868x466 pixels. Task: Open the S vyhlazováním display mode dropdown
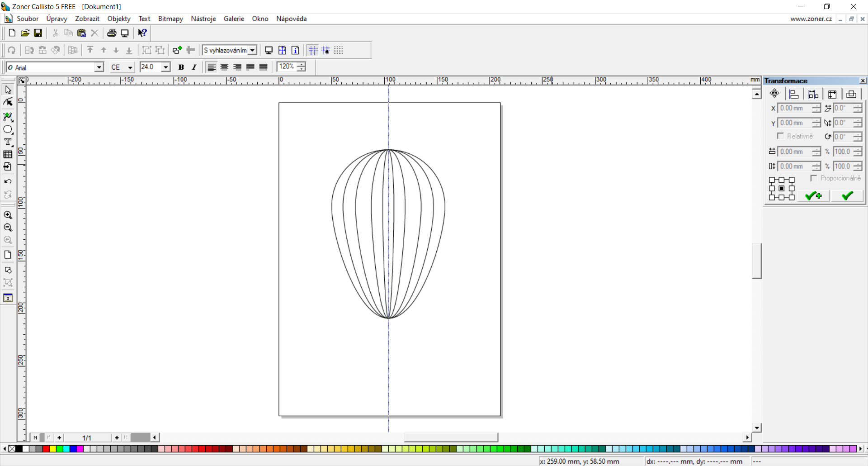click(x=253, y=50)
